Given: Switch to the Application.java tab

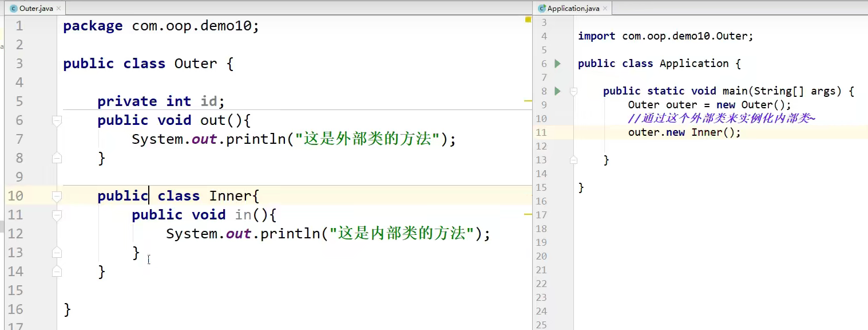Looking at the screenshot, I should [x=573, y=8].
